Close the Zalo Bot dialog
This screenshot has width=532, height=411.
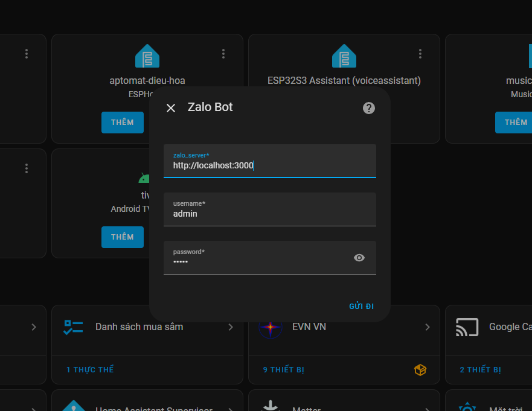point(171,108)
